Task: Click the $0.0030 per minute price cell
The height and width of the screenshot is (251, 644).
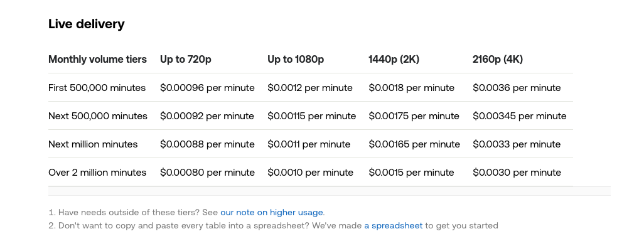Action: tap(517, 173)
